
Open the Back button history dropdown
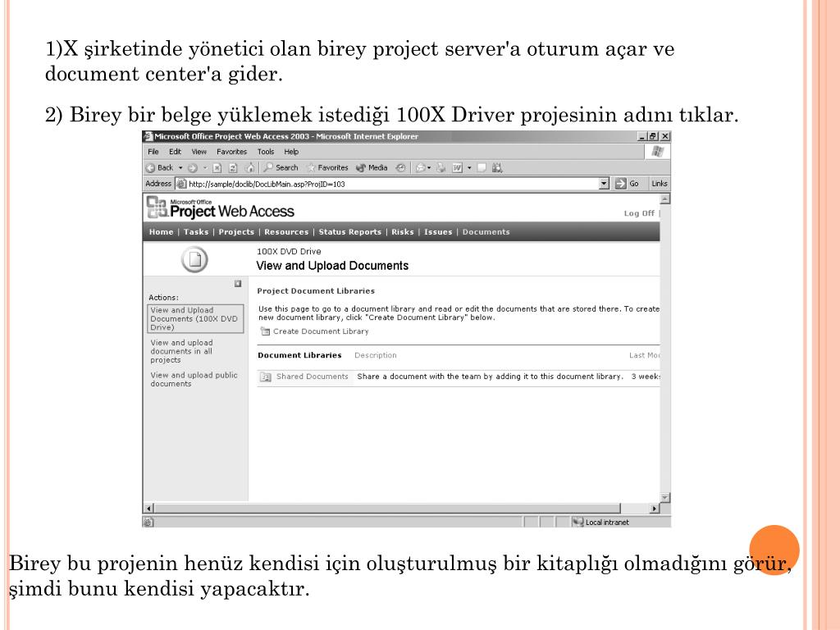180,167
